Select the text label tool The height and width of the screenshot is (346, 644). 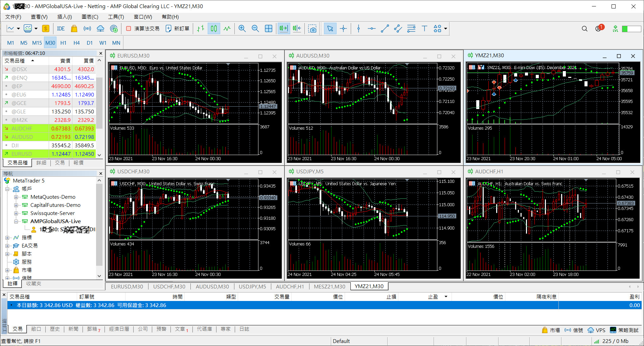point(424,29)
